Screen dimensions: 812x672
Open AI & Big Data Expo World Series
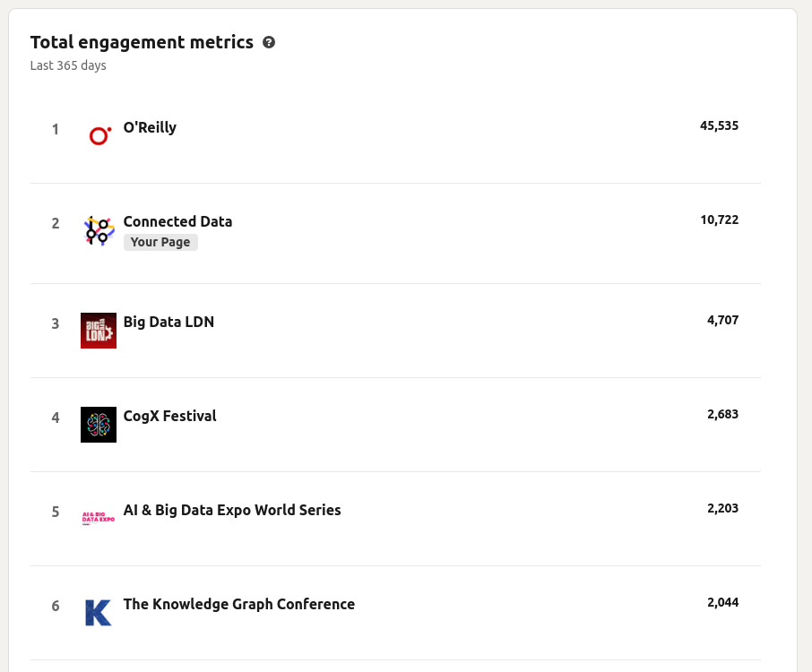click(232, 510)
